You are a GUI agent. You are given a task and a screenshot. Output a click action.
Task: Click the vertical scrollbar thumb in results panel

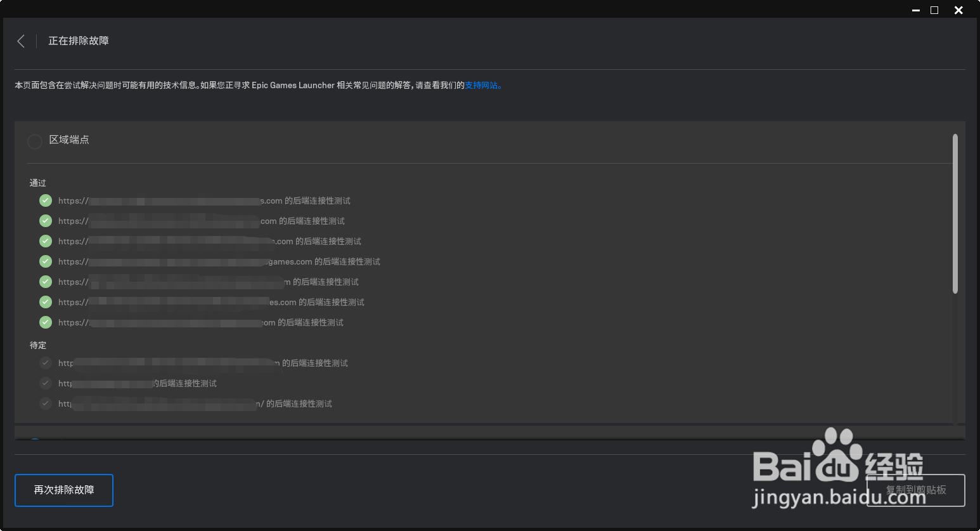[955, 214]
